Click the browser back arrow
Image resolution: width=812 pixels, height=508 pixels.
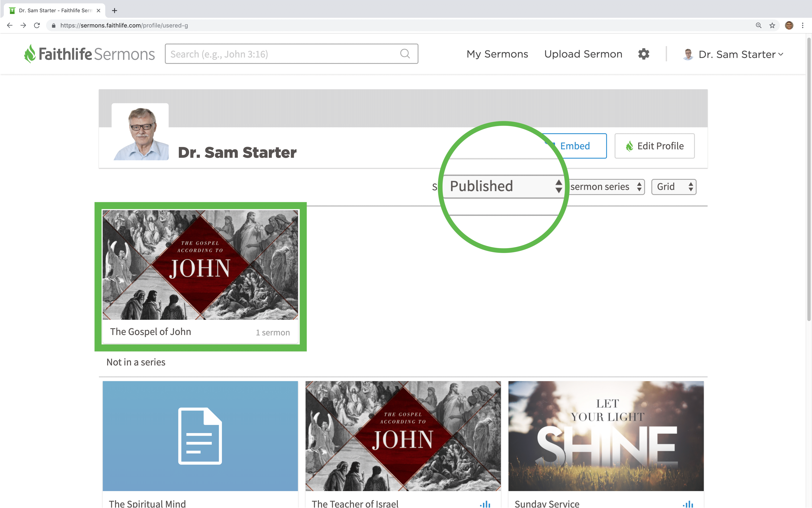[10, 26]
